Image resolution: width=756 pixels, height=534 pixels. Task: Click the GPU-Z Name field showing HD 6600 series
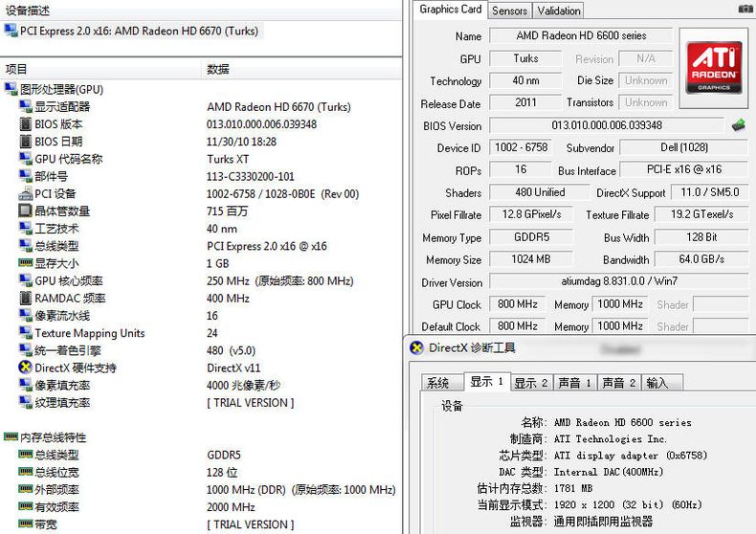point(581,35)
